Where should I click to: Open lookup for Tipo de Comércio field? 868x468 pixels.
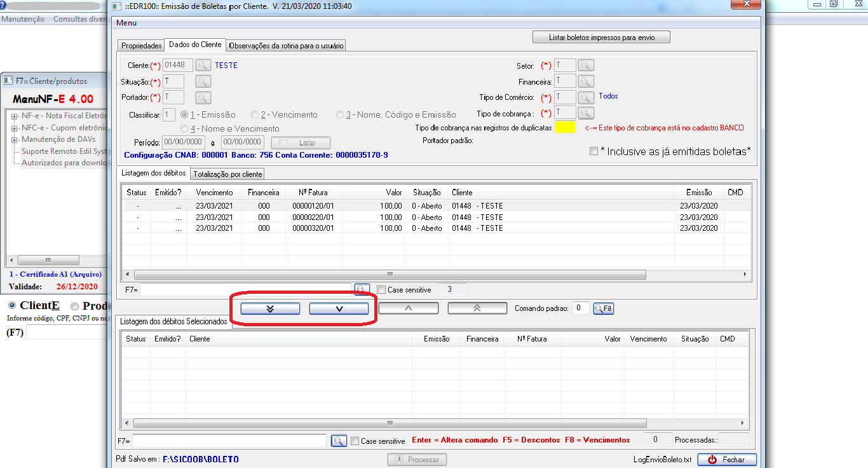[x=586, y=97]
